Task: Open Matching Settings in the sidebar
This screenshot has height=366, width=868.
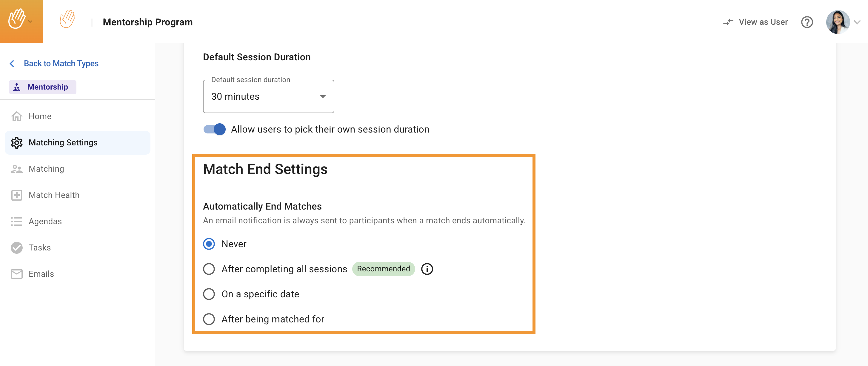Action: coord(63,143)
